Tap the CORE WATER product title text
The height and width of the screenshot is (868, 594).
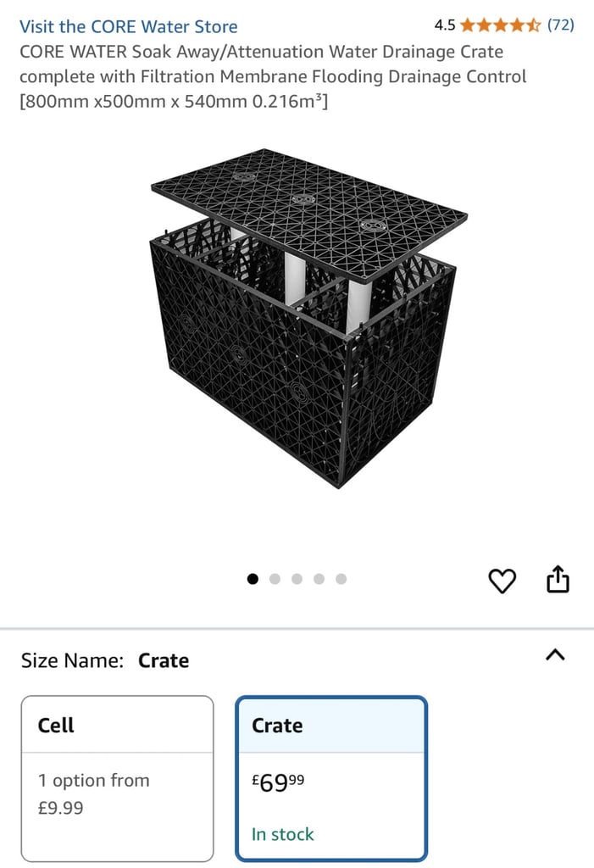click(273, 76)
